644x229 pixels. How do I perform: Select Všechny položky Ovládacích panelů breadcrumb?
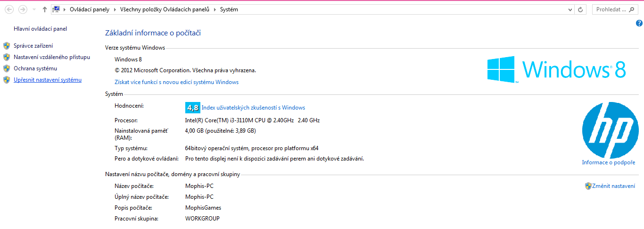[165, 9]
